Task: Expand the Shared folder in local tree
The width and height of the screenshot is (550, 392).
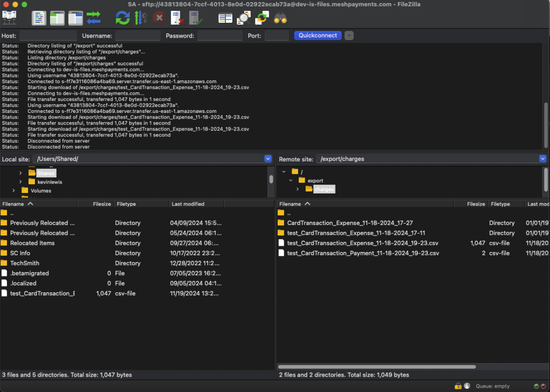Action: point(21,173)
